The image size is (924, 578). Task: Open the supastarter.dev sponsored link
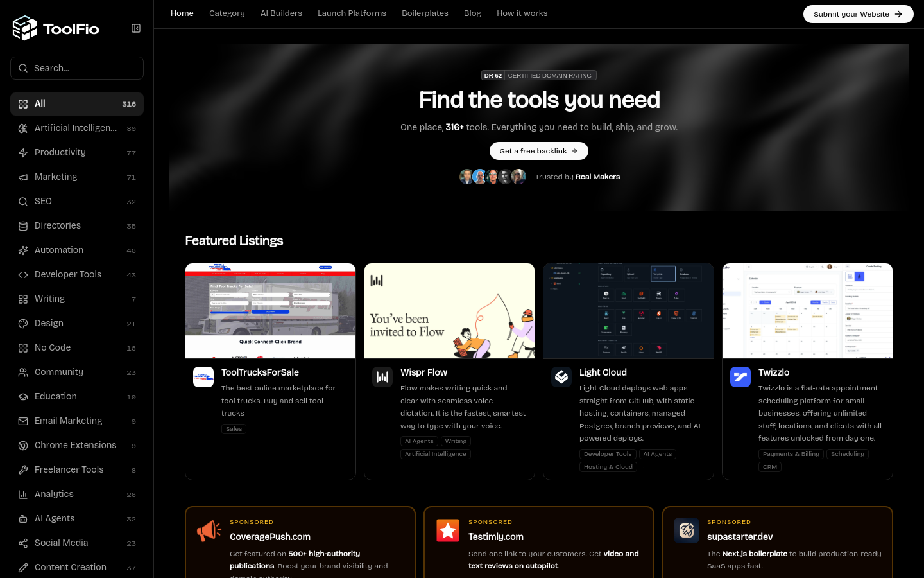740,537
